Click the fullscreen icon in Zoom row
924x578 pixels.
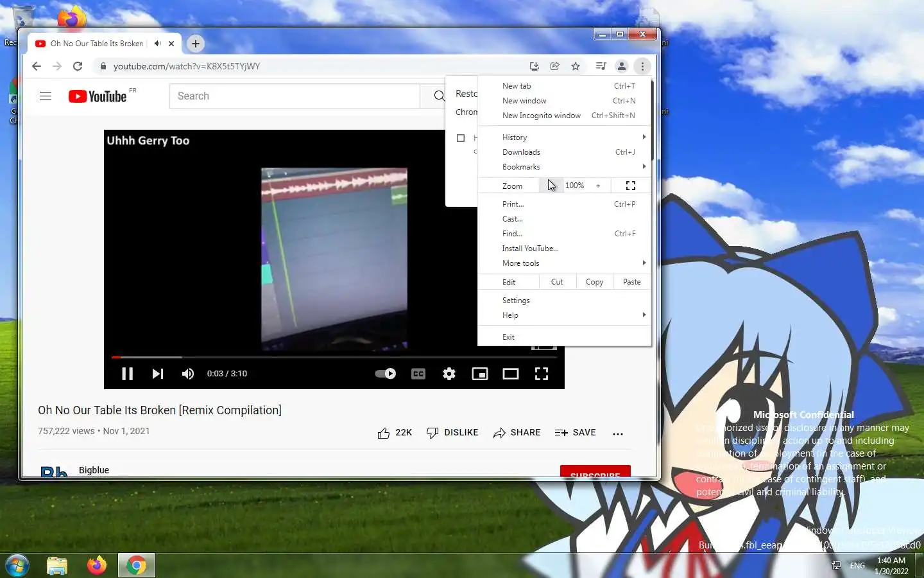(631, 186)
